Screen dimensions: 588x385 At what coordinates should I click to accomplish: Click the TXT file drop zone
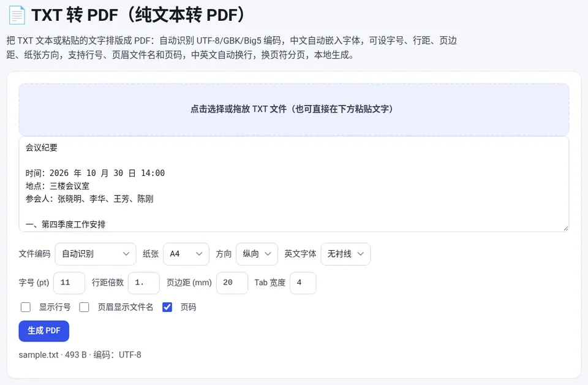tap(294, 110)
